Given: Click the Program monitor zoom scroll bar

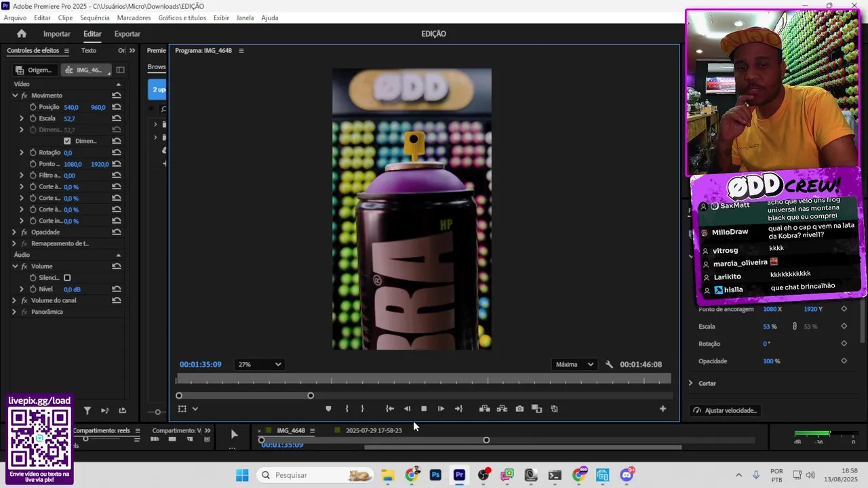Looking at the screenshot, I should (x=245, y=396).
